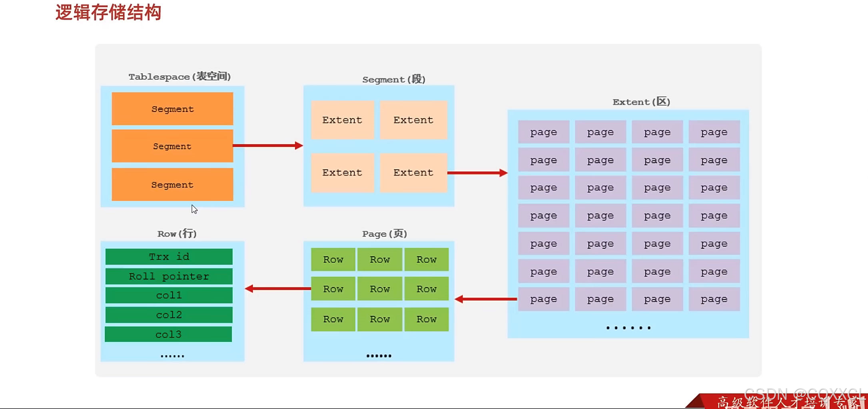This screenshot has height=409, width=868.
Task: Click the Extent box with arrow to pages
Action: tap(413, 173)
